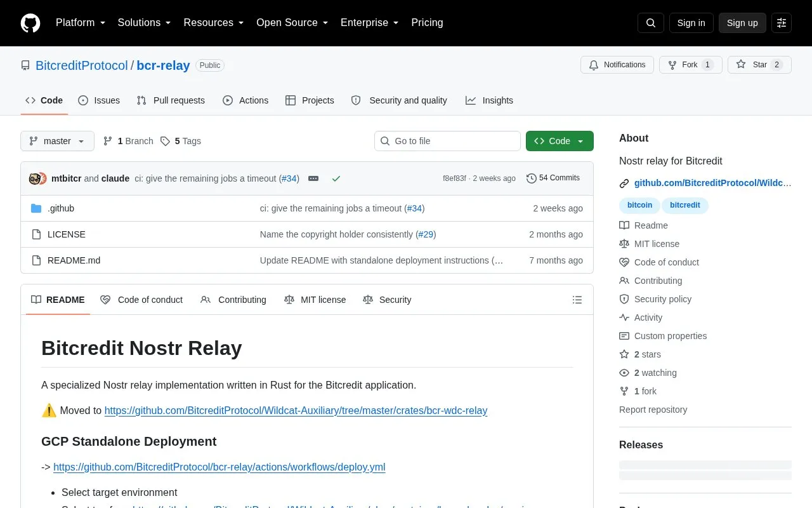Screen dimensions: 812x508
Task: Expand the Resources dropdown
Action: pos(214,23)
